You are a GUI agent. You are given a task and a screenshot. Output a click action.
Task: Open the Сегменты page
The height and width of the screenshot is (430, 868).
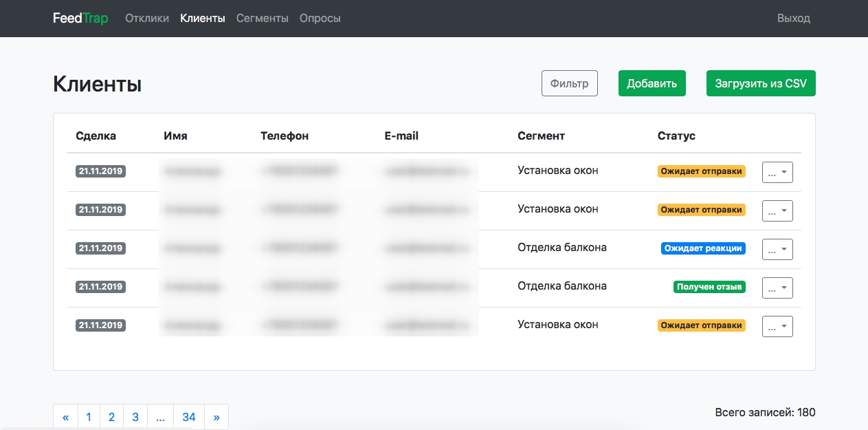(263, 19)
